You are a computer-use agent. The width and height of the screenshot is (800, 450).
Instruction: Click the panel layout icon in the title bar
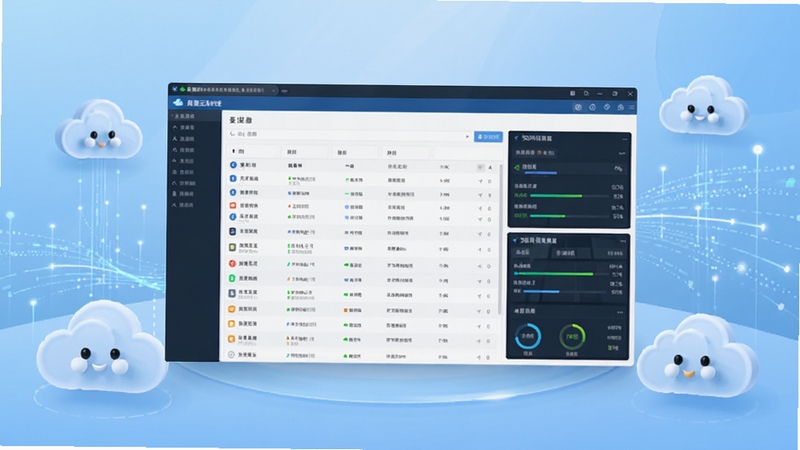click(572, 93)
